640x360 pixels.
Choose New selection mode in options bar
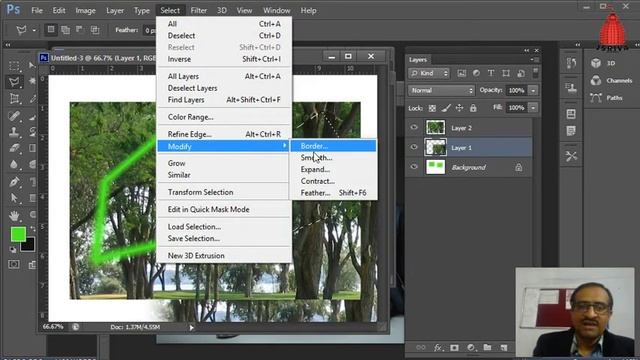pos(51,29)
